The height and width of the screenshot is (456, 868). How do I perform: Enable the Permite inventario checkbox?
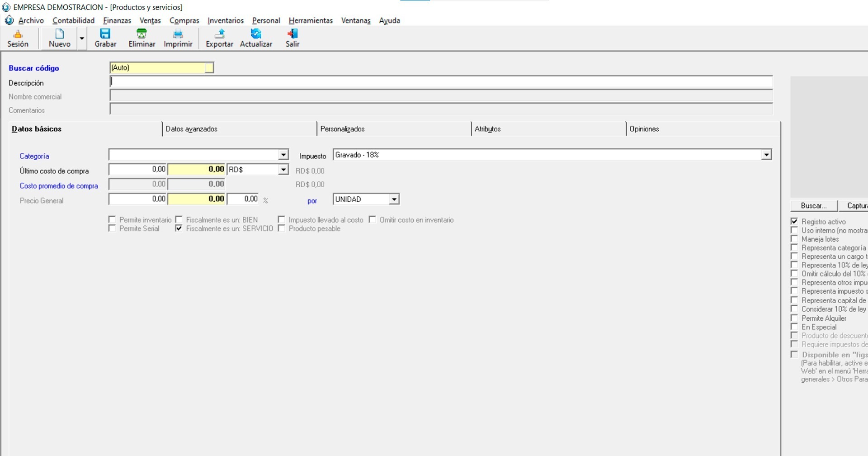point(112,220)
